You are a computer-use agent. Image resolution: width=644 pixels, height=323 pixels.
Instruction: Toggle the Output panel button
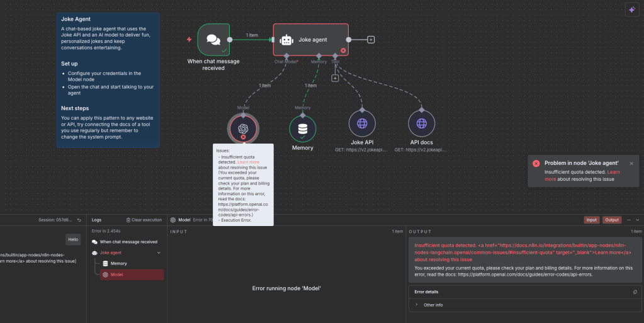click(612, 220)
